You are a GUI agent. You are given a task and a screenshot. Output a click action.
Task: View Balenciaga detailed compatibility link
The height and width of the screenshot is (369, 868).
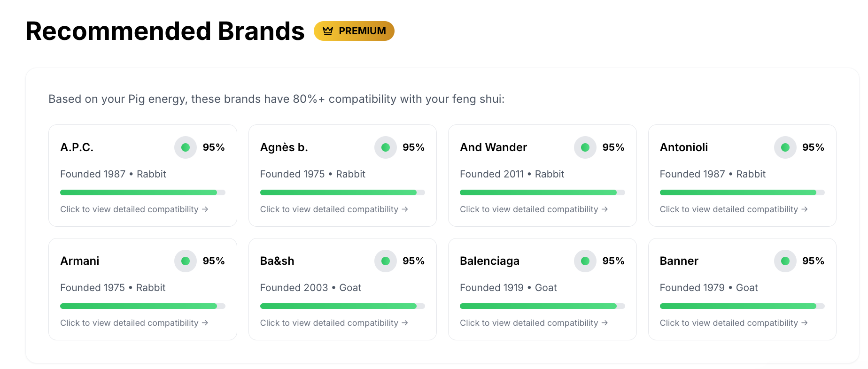534,323
